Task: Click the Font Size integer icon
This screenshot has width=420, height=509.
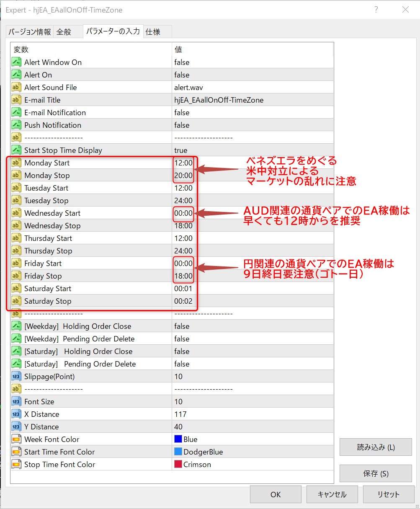Action: 16,402
